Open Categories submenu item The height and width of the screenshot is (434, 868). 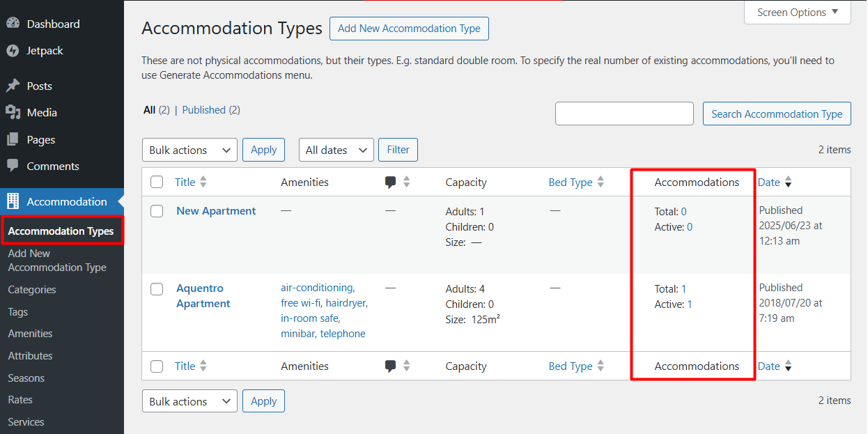(32, 289)
